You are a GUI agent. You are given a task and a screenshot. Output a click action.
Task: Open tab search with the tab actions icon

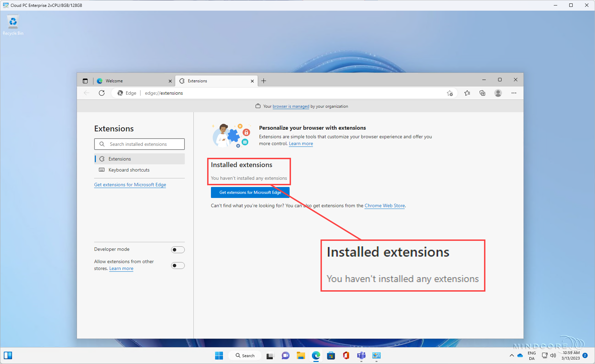tap(85, 81)
